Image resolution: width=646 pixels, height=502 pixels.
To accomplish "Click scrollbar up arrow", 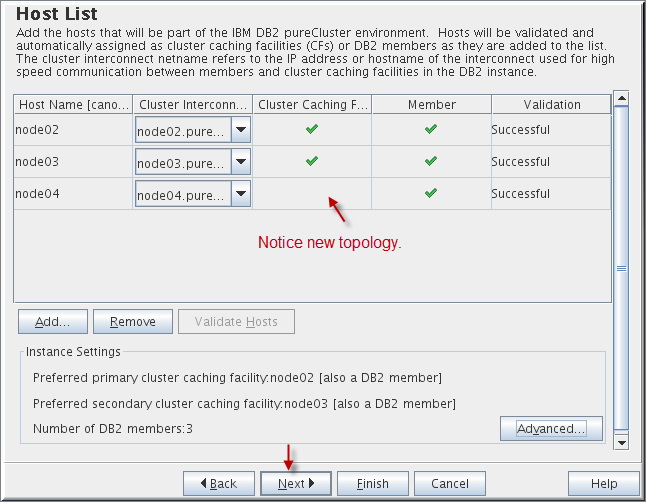I will click(x=621, y=98).
